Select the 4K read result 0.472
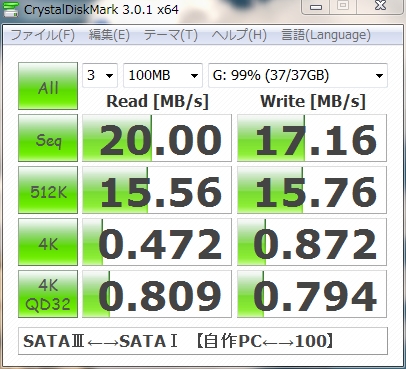 pyautogui.click(x=157, y=242)
